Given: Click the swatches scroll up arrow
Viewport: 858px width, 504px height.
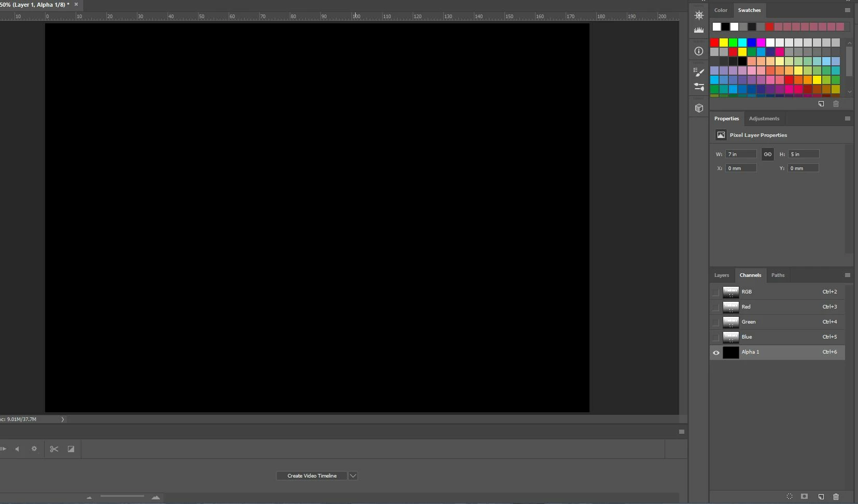Looking at the screenshot, I should [x=849, y=43].
